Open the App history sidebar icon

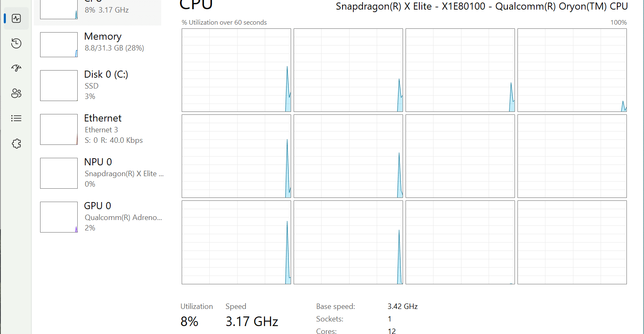[16, 43]
